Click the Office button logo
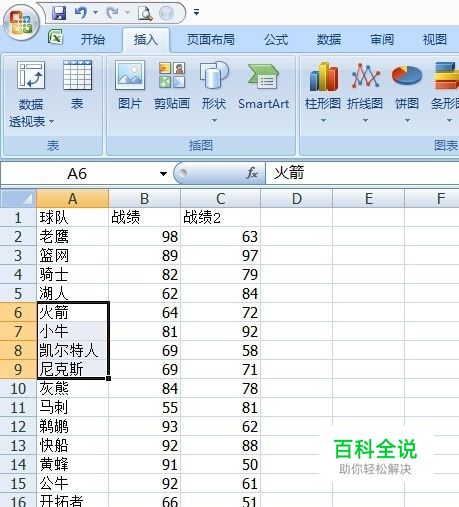Image resolution: width=459 pixels, height=507 pixels. coord(21,23)
